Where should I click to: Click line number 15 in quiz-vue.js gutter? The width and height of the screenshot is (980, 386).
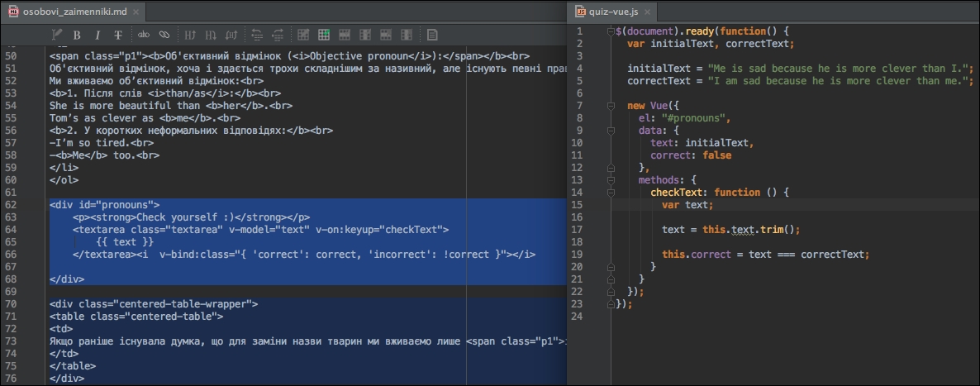point(576,205)
